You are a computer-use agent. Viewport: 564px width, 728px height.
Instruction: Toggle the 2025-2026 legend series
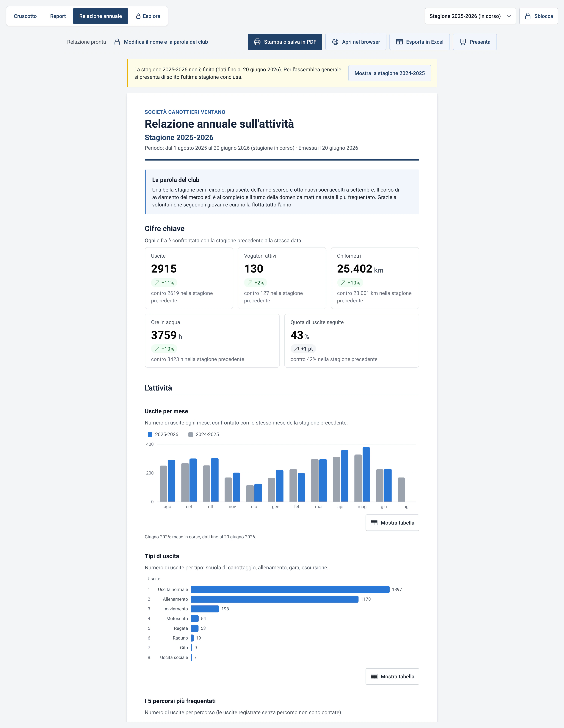click(x=163, y=434)
